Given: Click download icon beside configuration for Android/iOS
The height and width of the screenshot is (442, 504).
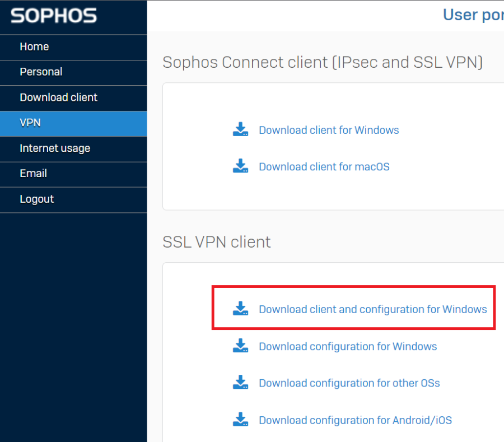Looking at the screenshot, I should (x=240, y=419).
